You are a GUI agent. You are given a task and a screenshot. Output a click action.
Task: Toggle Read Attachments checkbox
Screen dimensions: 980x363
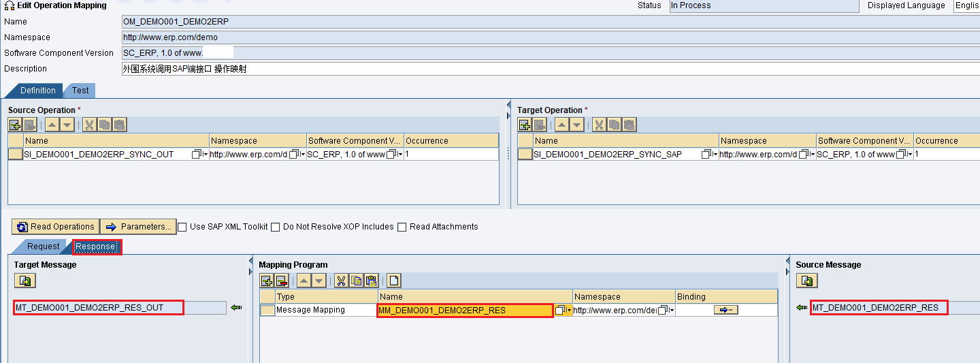[402, 227]
